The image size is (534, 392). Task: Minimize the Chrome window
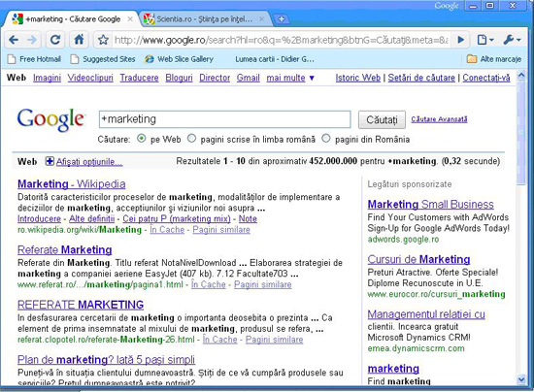473,6
